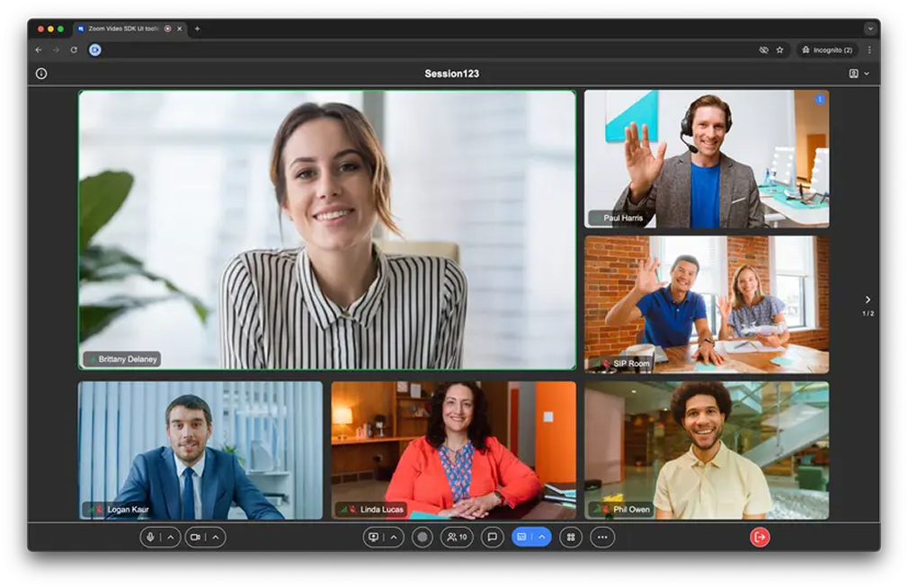Select the Zoom Video SDK UI toolkit tab
The image size is (908, 588).
click(x=123, y=29)
